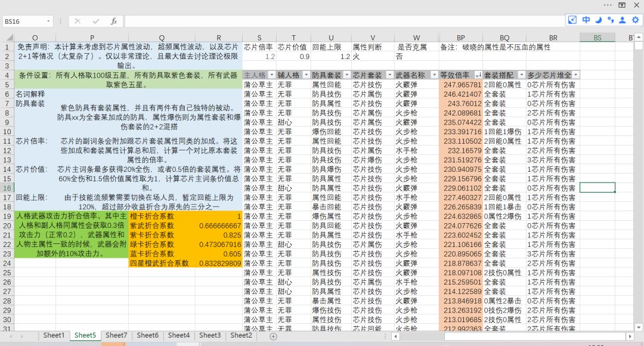Toggle the IME moon half-width icon
The width and height of the screenshot is (644, 346).
pos(599,20)
